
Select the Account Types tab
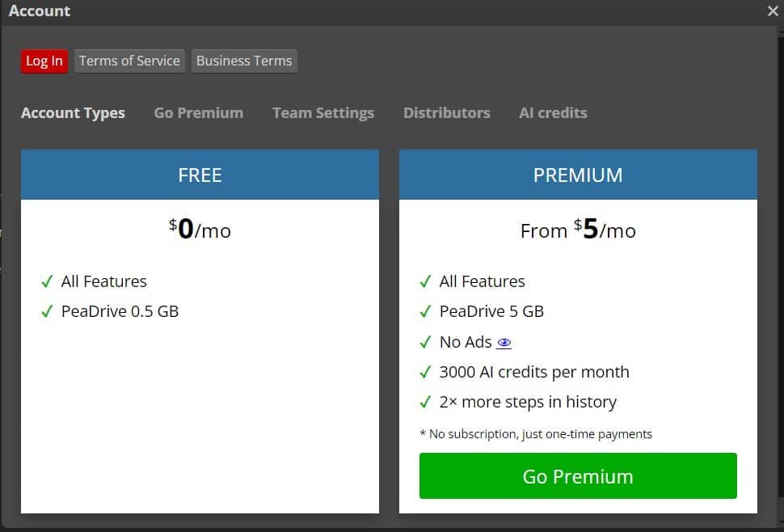click(73, 113)
